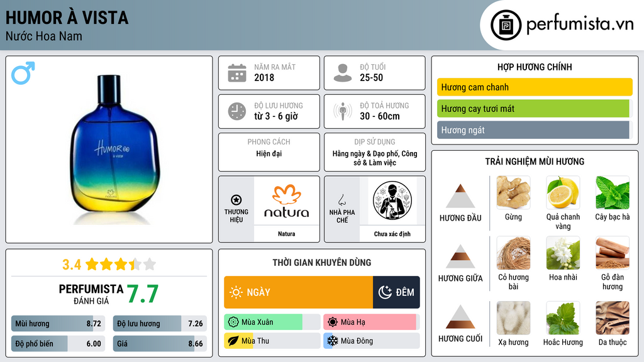Click the Giá 8.66 score bar
644x362 pixels.
(x=160, y=344)
